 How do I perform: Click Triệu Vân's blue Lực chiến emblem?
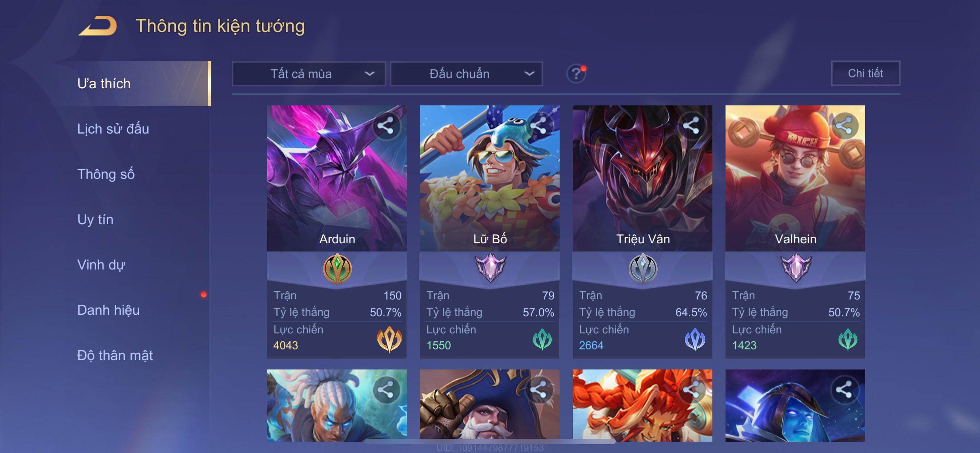click(695, 339)
